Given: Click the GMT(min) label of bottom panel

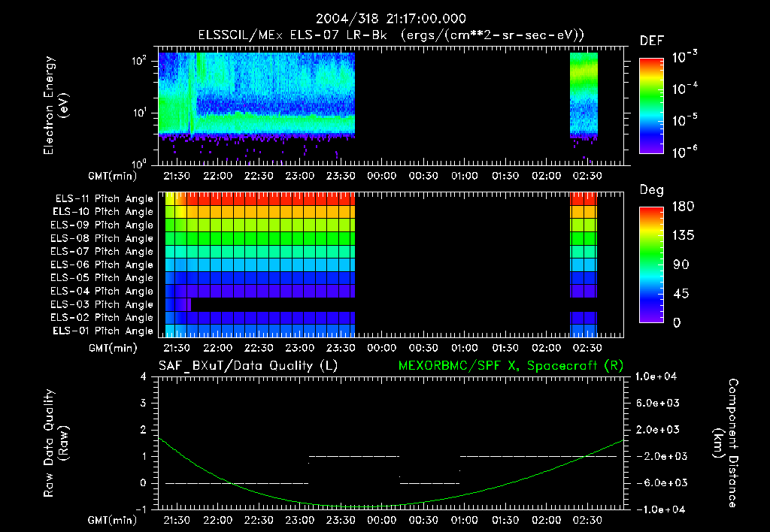Looking at the screenshot, I should pyautogui.click(x=113, y=520).
